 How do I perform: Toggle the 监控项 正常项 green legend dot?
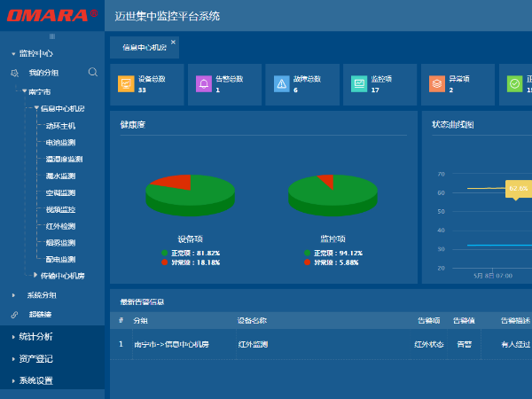point(307,254)
